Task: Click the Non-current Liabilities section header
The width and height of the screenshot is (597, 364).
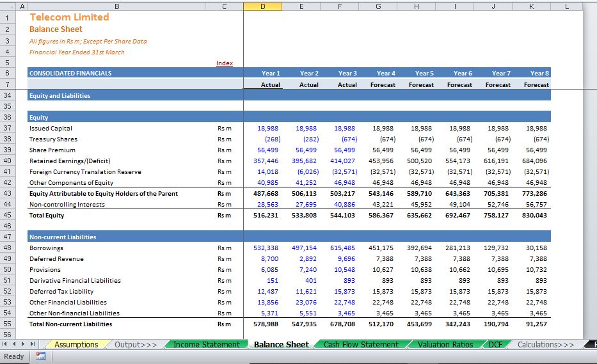Action: pyautogui.click(x=289, y=237)
